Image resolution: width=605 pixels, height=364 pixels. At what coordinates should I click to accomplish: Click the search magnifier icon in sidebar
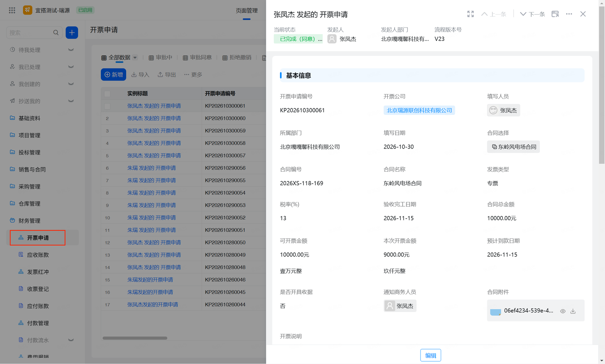pos(56,33)
